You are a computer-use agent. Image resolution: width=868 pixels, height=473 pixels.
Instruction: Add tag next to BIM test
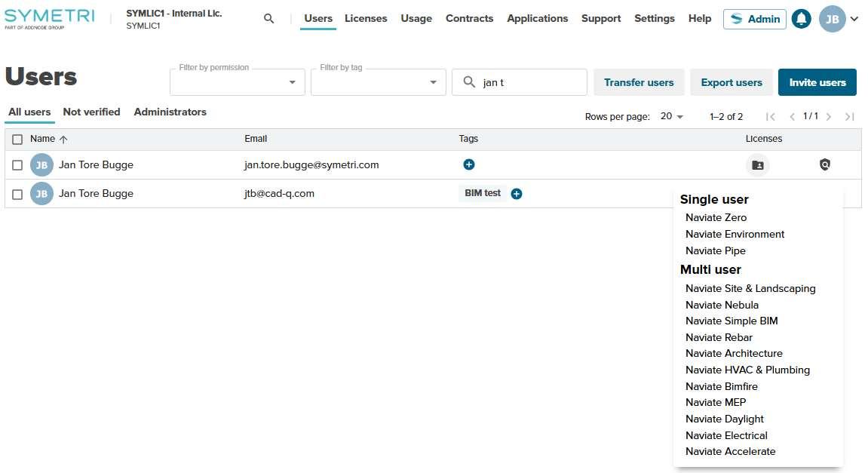(x=517, y=194)
